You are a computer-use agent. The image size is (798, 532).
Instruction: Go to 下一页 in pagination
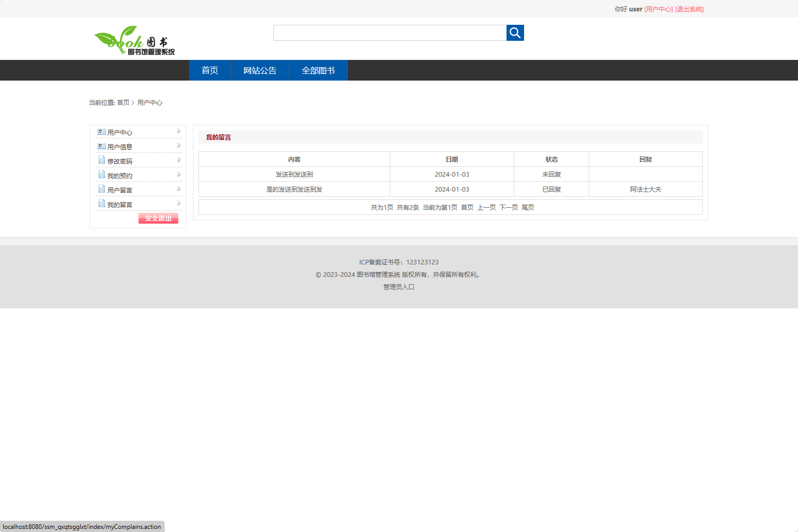tap(509, 208)
